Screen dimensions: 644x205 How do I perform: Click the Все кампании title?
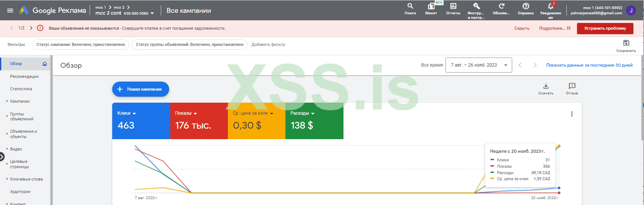coord(189,11)
